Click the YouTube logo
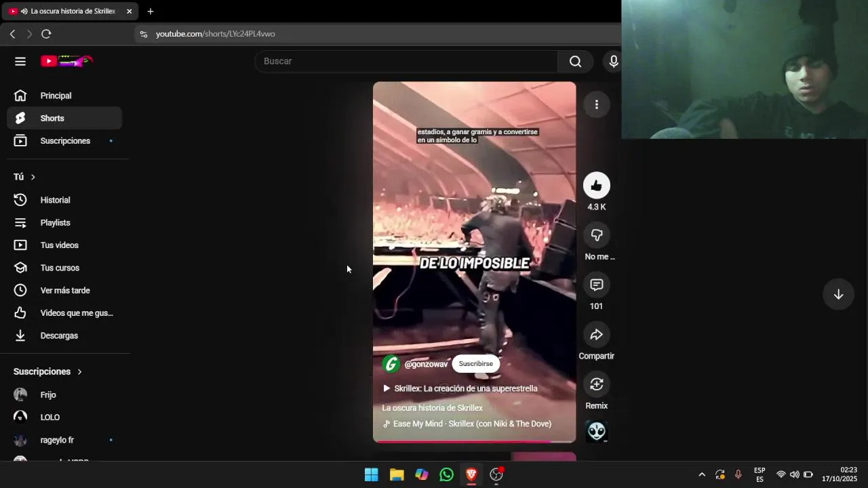Screen dimensions: 868x488 (66, 61)
